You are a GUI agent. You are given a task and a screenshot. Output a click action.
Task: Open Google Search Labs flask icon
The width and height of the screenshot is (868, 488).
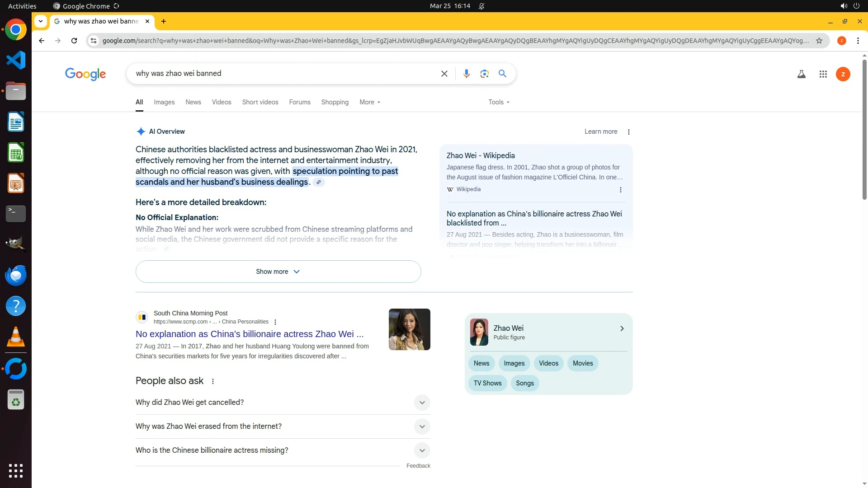801,74
